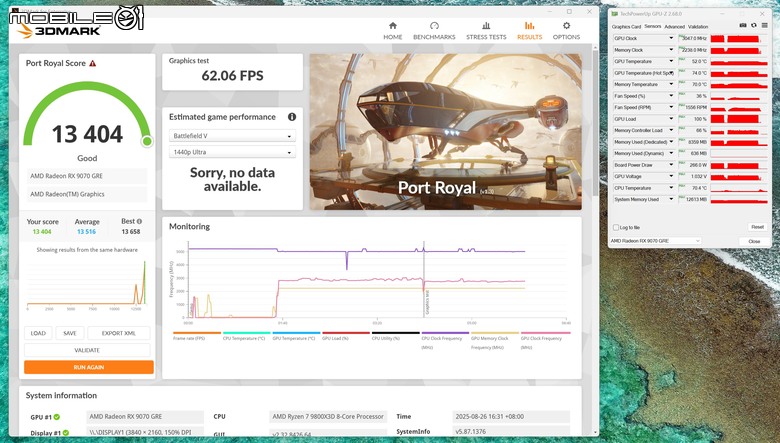Open the GPU Clock sensor dropdown arrow

[x=671, y=38]
